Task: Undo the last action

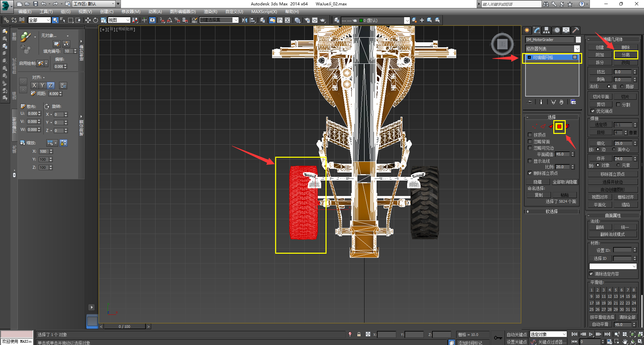Action: [x=44, y=4]
